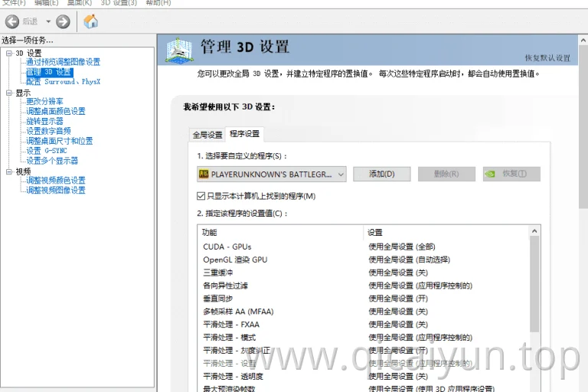Select the 垂直同步 setting row

tap(364, 299)
